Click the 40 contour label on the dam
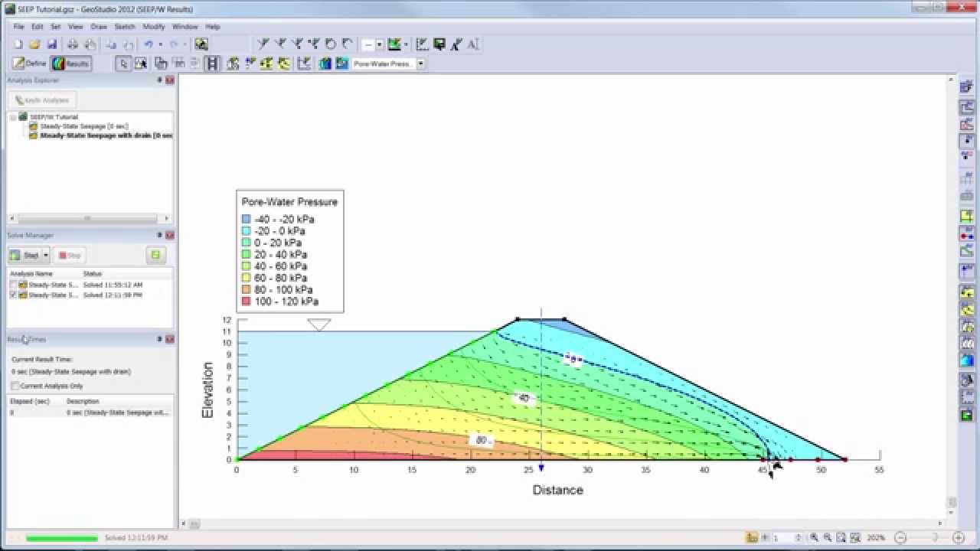 pyautogui.click(x=524, y=398)
